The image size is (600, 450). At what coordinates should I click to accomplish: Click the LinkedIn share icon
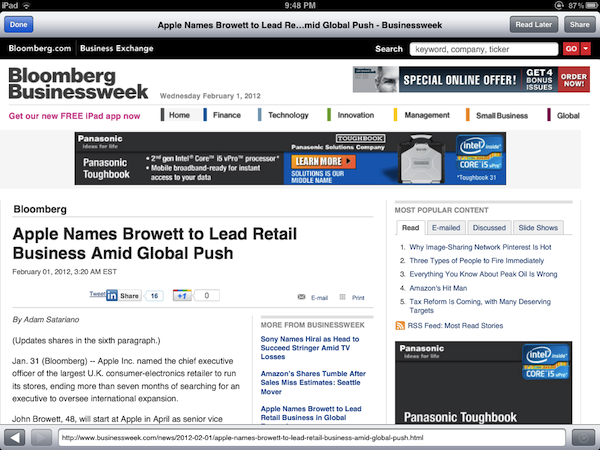click(112, 295)
